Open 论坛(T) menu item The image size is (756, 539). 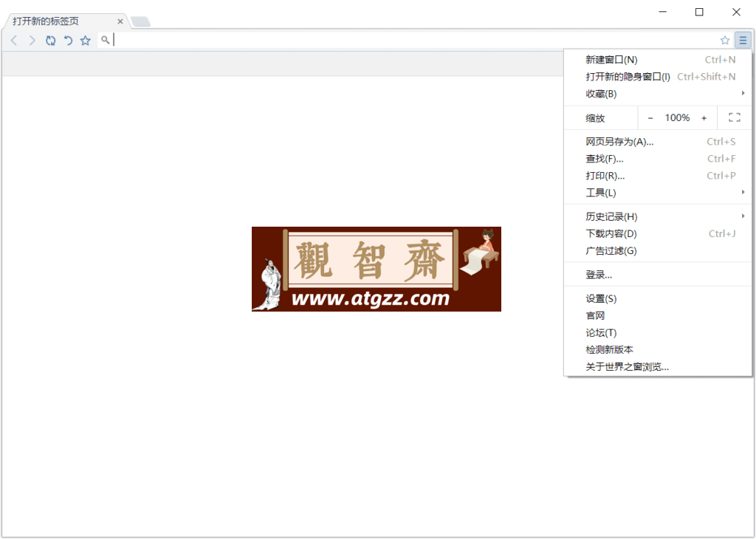(x=658, y=333)
